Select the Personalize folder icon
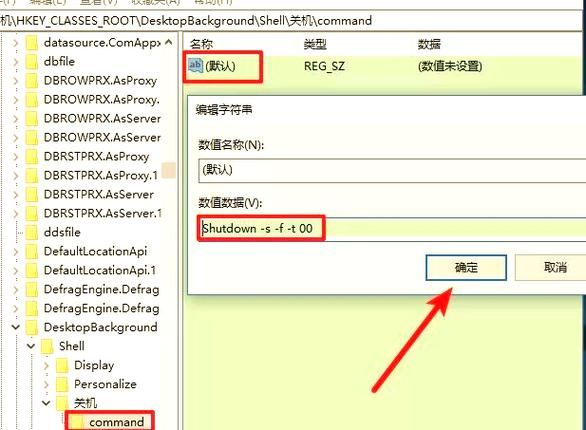 coord(62,384)
